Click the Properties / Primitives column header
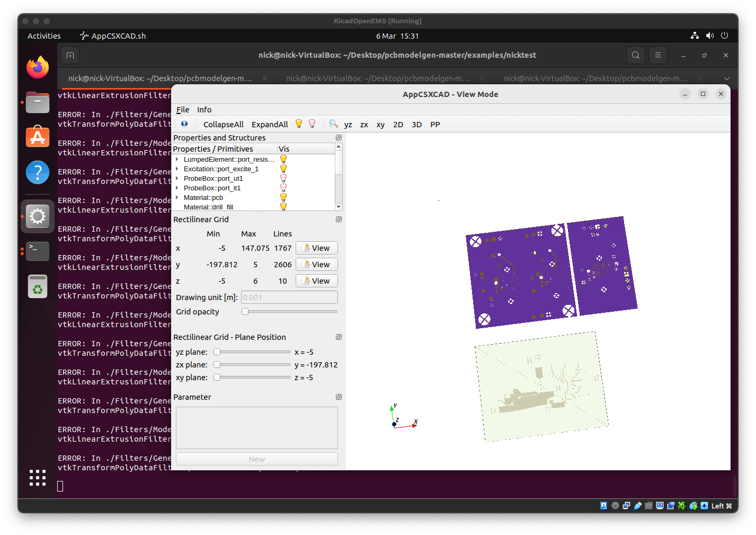The image size is (756, 535). tap(225, 149)
